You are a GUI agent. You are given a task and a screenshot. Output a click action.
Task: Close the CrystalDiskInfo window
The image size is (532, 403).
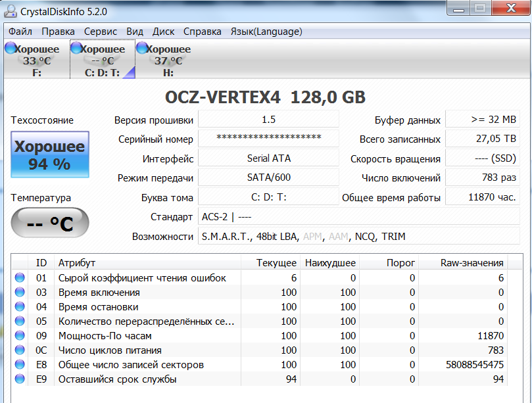[511, 8]
